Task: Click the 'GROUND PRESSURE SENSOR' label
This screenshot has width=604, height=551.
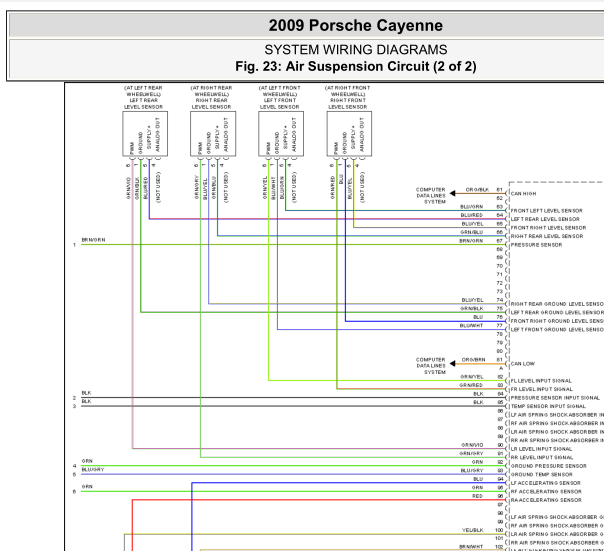Action: point(549,466)
